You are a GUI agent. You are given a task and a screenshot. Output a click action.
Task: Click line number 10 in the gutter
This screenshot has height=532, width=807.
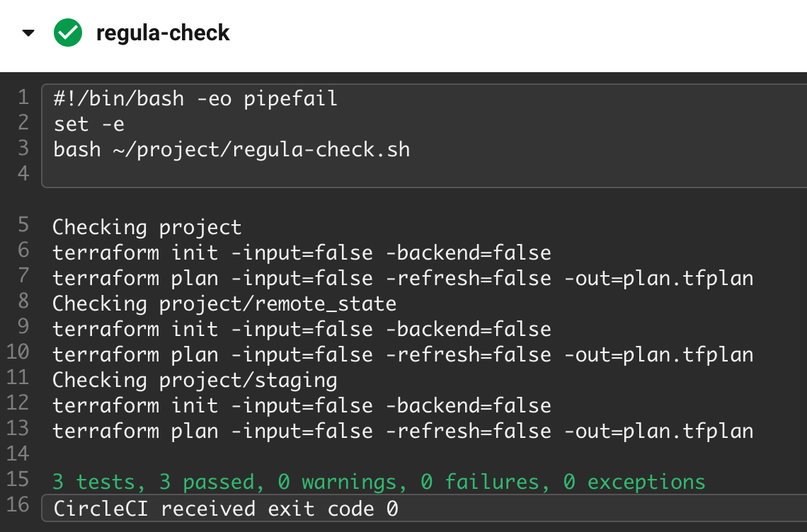click(x=18, y=352)
